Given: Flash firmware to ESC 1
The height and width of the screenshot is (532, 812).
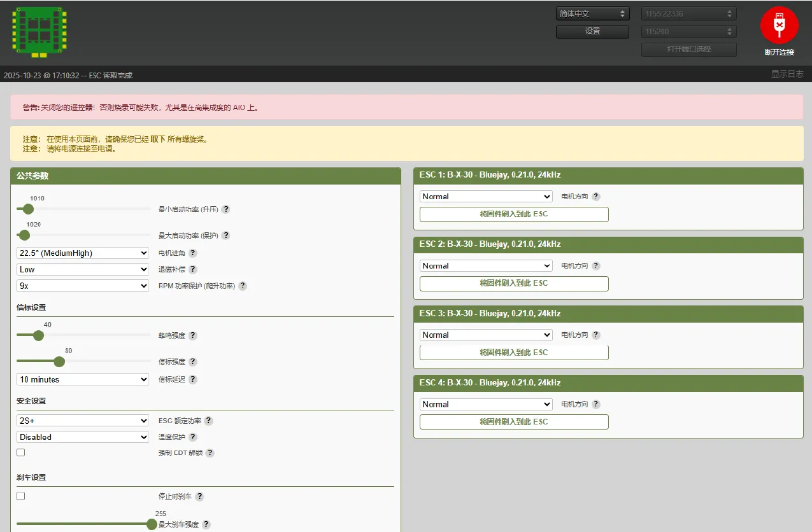Looking at the screenshot, I should (x=513, y=214).
